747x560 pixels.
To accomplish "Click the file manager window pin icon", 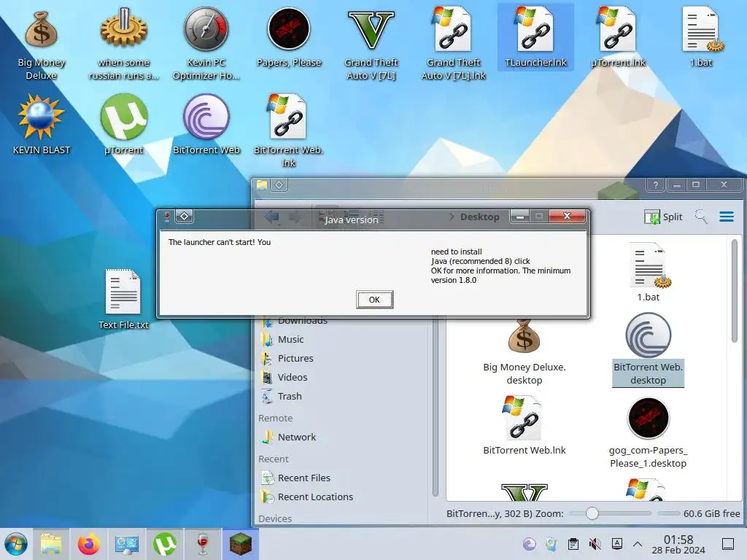I will click(279, 184).
